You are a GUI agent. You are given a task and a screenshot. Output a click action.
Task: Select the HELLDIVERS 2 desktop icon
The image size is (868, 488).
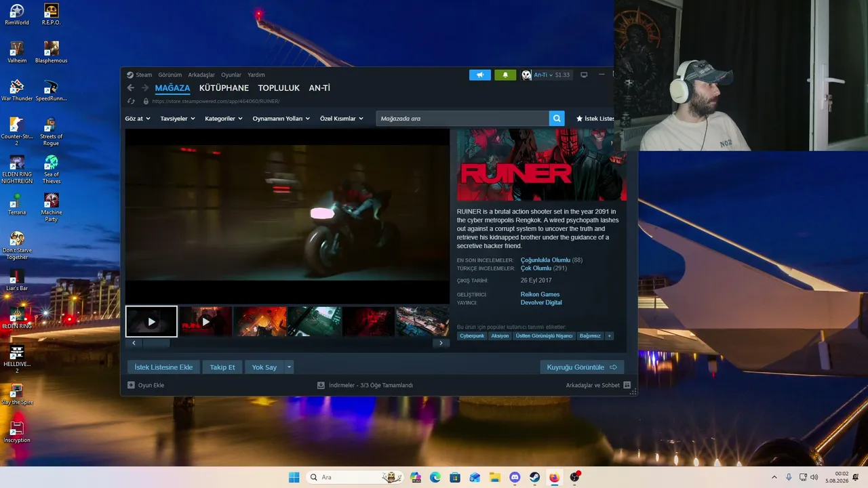point(17,359)
